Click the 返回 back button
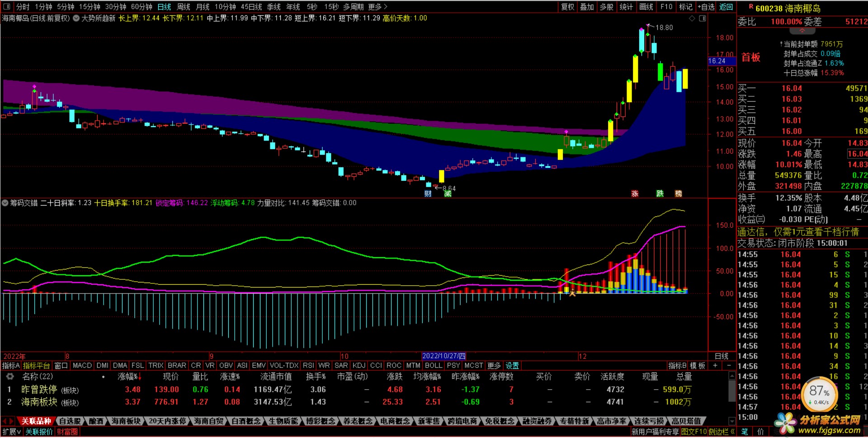This screenshot has width=868, height=438. coord(726,7)
